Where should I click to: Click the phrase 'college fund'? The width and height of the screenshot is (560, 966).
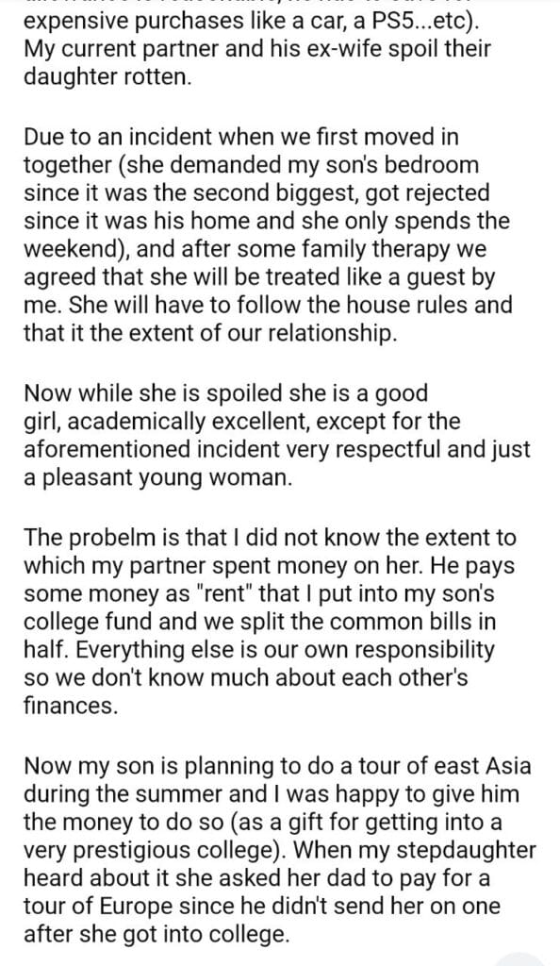tap(88, 622)
